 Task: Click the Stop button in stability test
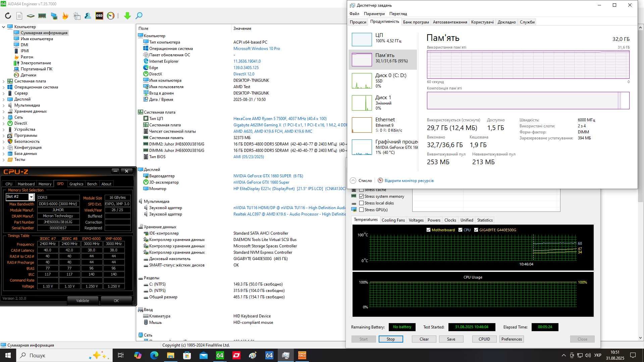pos(391,339)
